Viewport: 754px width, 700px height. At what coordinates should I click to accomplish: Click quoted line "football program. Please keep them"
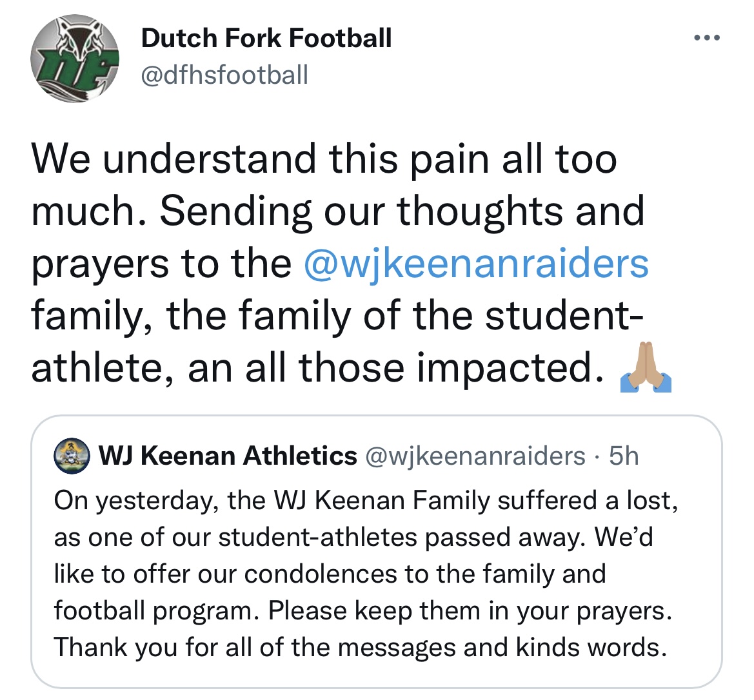362,610
